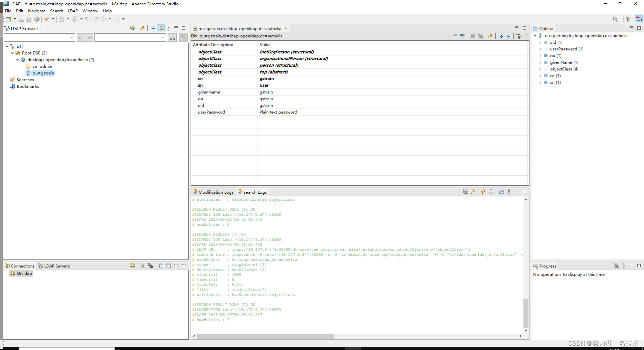Screen dimensions: 644x350
Task: Open preferences via the gear toolbar icon
Action: point(37,19)
